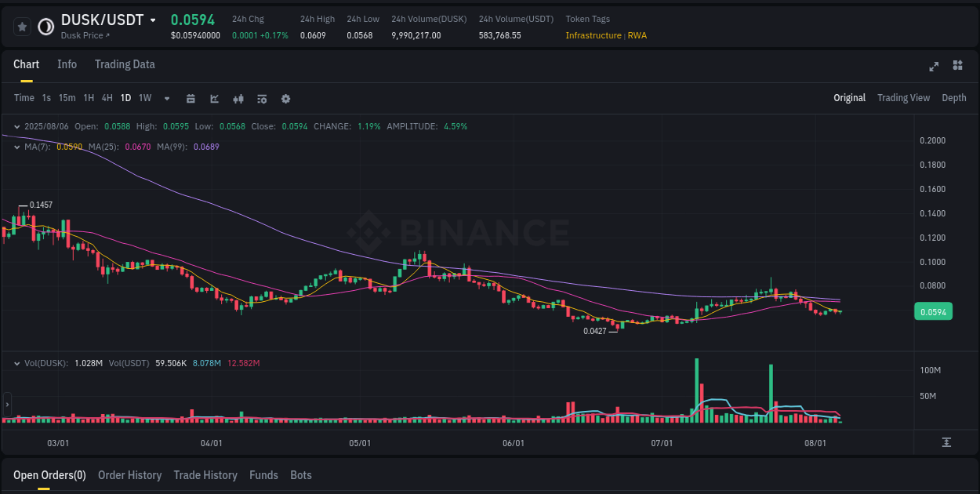
Task: Select the 1W candle interval
Action: 144,98
